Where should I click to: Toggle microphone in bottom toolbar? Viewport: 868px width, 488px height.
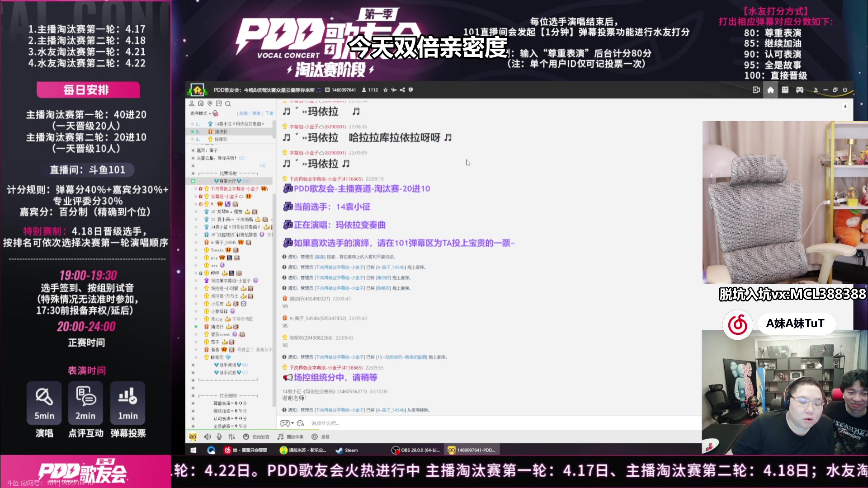coord(219,437)
